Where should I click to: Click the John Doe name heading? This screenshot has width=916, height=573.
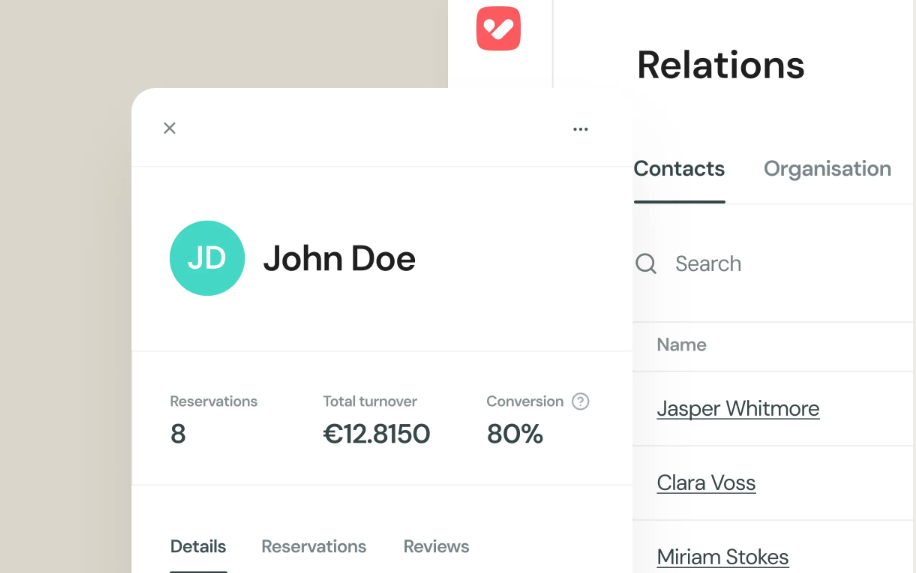click(x=339, y=259)
